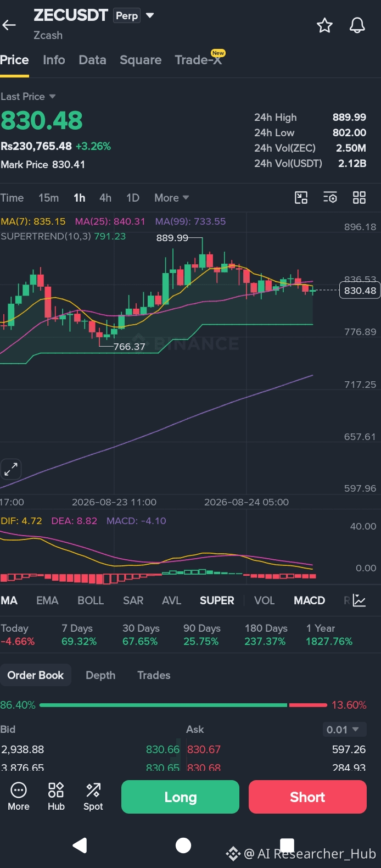
Task: Tap Android recent apps square
Action: [287, 845]
